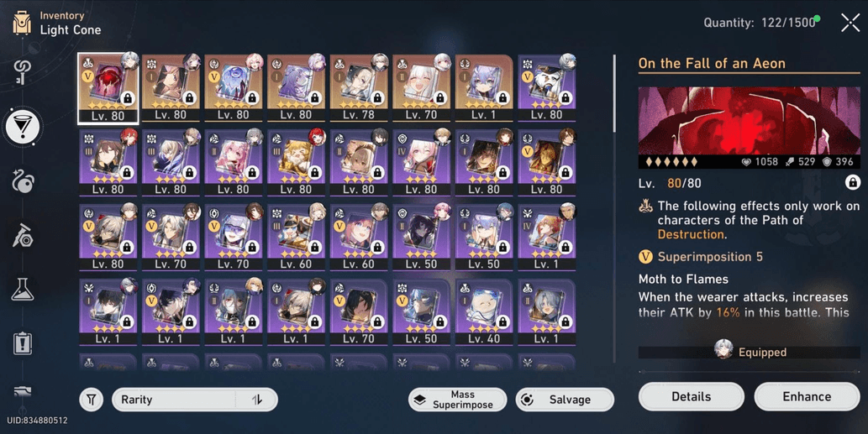Open the key-shaped upgrade materials tab
868x434 pixels.
22,72
